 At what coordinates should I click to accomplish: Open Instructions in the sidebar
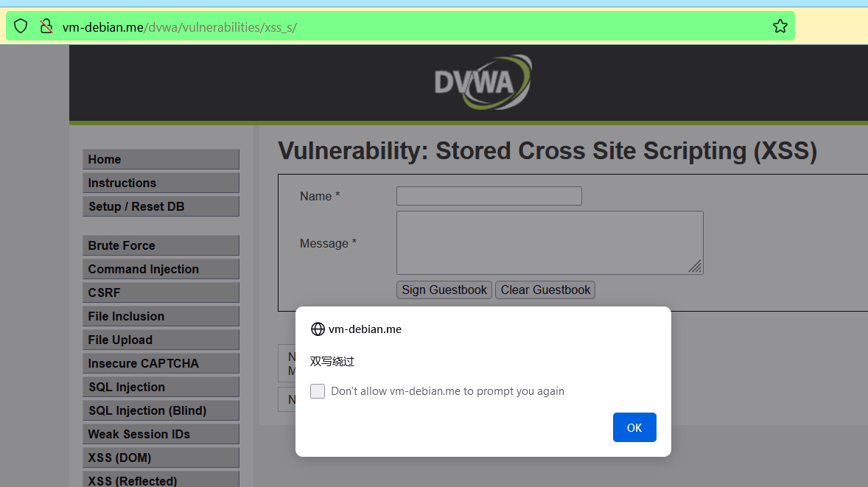pyautogui.click(x=161, y=183)
